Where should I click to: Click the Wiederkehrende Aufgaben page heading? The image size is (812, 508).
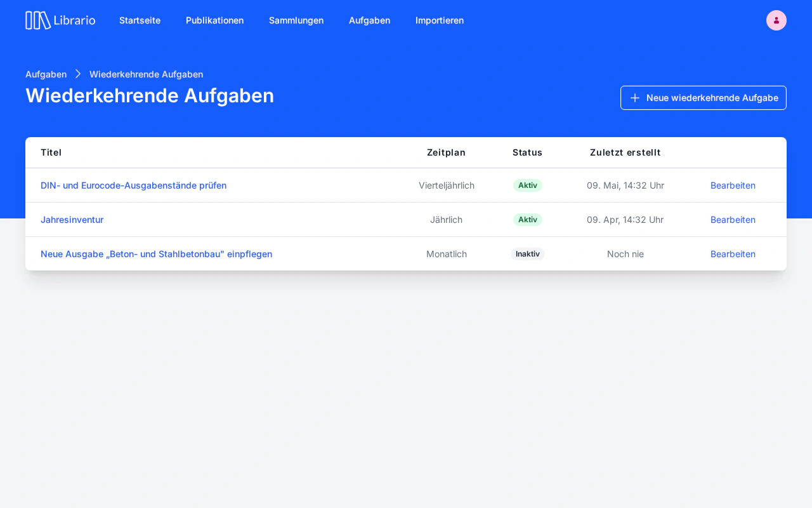[150, 95]
